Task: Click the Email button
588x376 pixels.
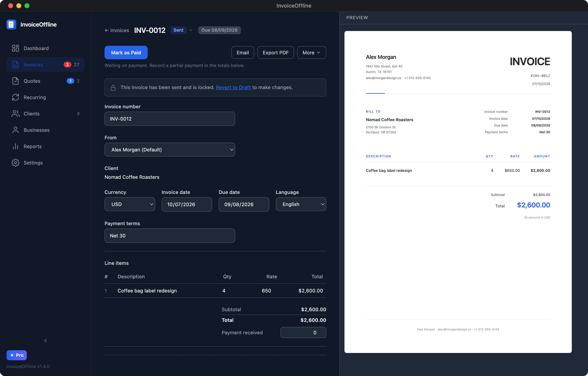Action: click(243, 53)
